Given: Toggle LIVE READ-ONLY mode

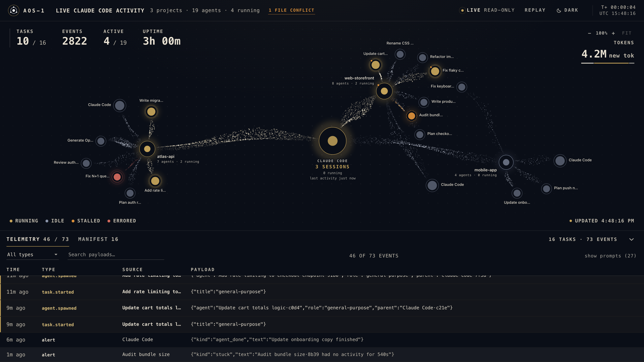Looking at the screenshot, I should pyautogui.click(x=487, y=10).
